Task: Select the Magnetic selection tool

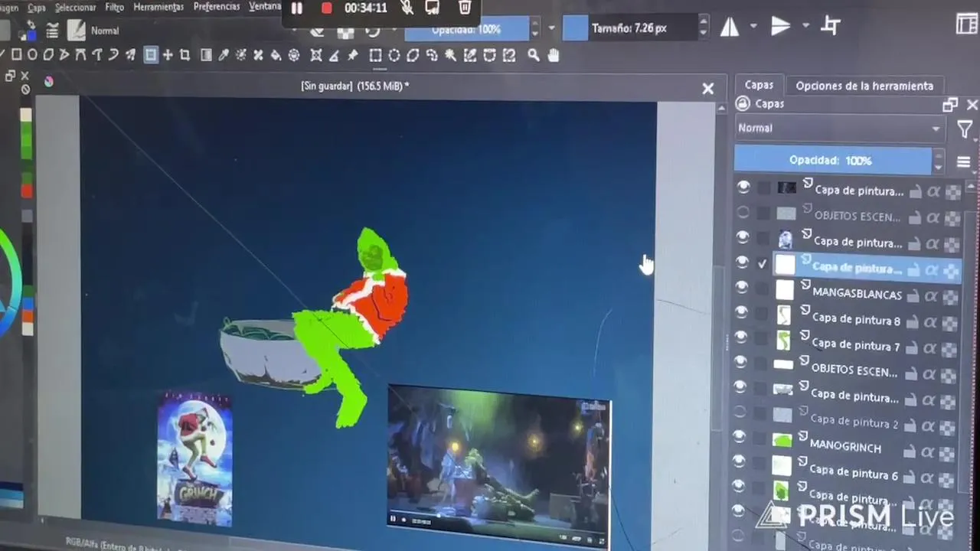Action: coord(509,55)
